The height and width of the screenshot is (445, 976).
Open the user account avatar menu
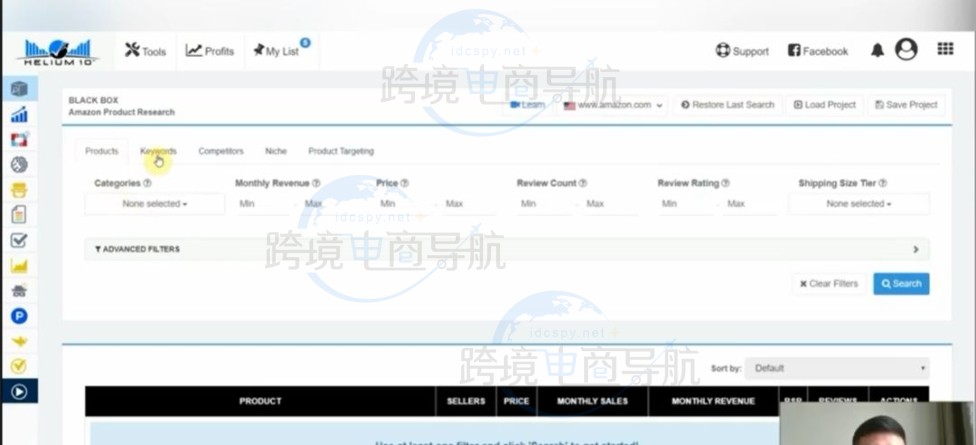pyautogui.click(x=906, y=50)
